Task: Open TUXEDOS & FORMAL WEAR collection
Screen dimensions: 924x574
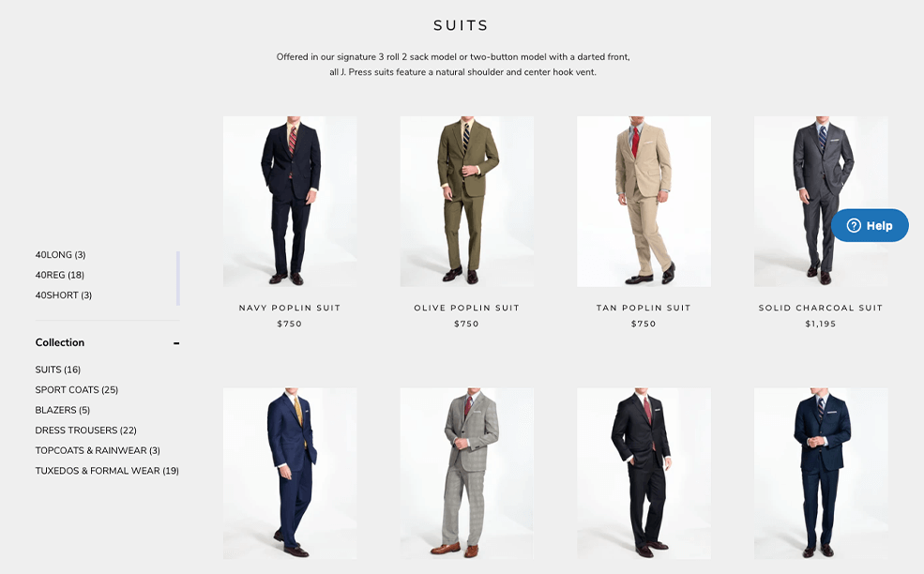Action: coord(107,470)
